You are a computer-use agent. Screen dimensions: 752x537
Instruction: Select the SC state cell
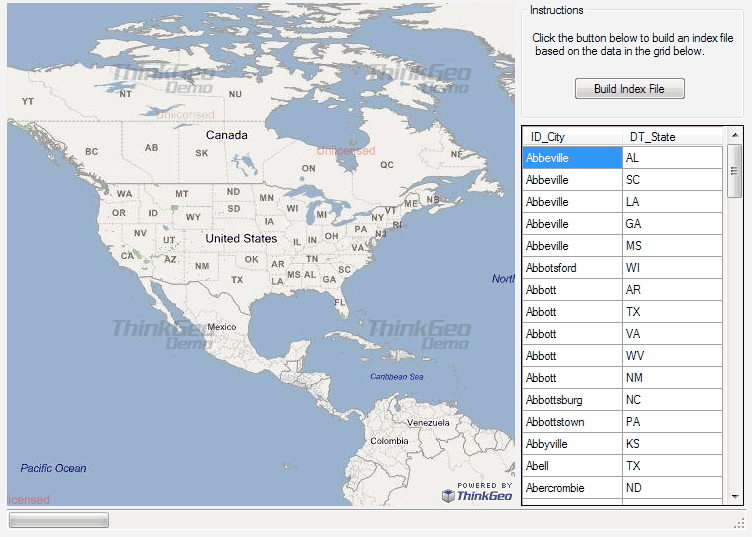672,180
